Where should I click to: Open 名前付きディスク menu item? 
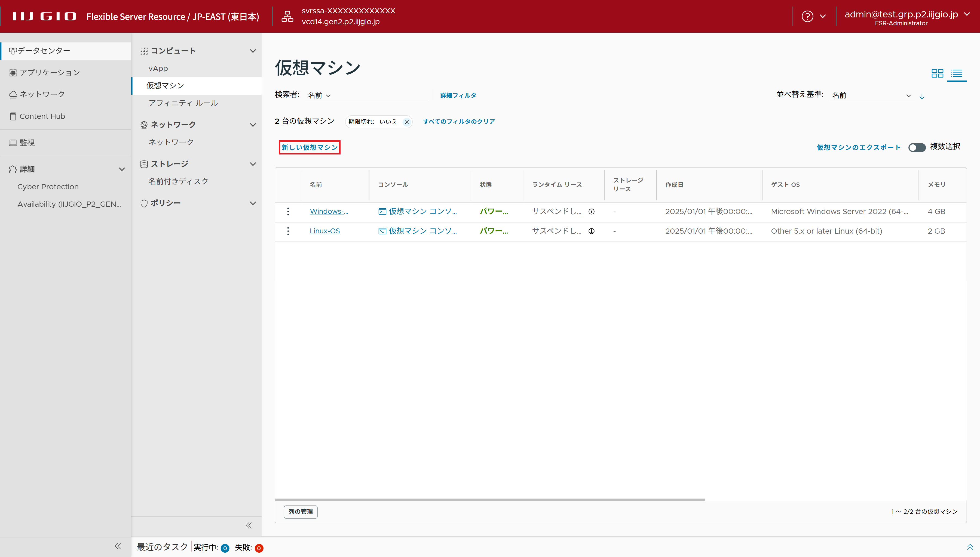[x=178, y=181]
